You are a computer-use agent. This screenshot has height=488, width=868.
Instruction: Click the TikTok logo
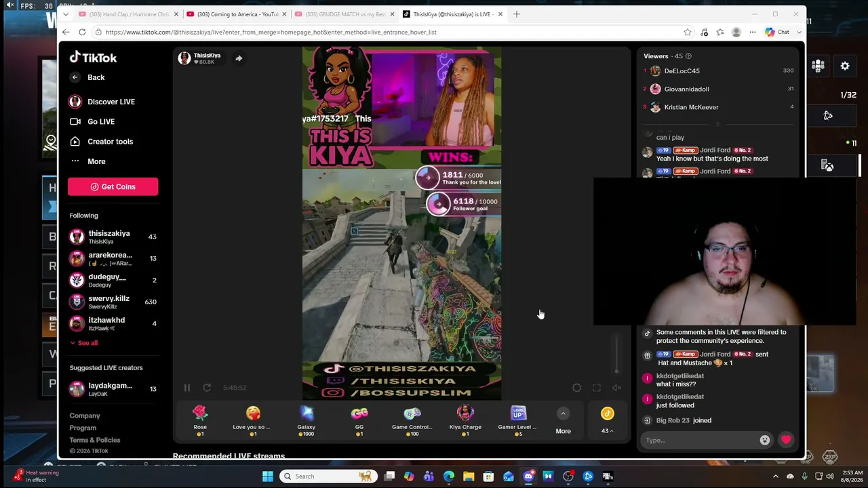tap(93, 58)
